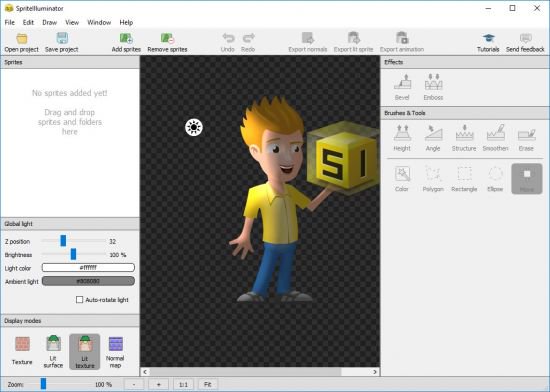Click the Remove sprites icon
550x392 pixels.
point(167,38)
